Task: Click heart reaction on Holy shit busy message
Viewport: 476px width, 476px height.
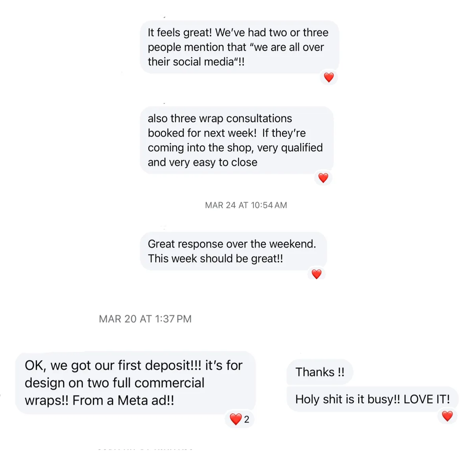Action: 447,416
